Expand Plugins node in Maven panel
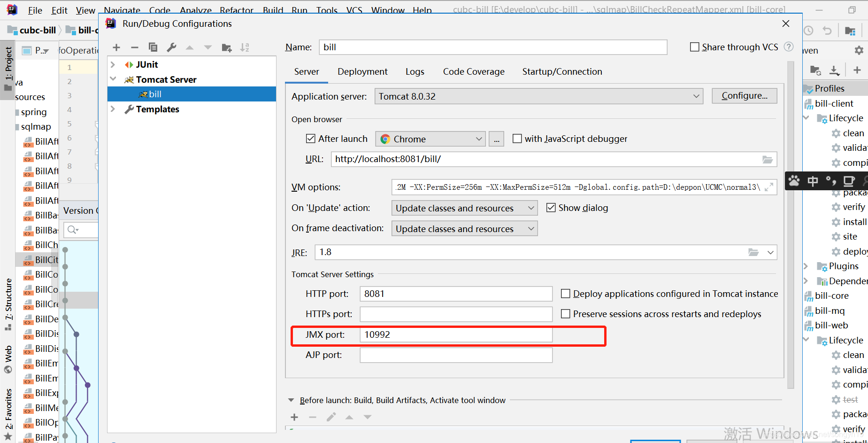 tap(806, 266)
